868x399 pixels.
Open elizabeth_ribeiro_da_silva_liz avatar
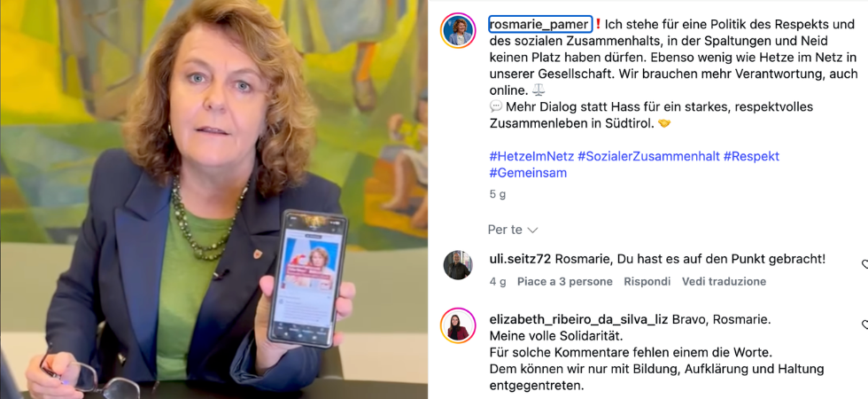pos(458,325)
